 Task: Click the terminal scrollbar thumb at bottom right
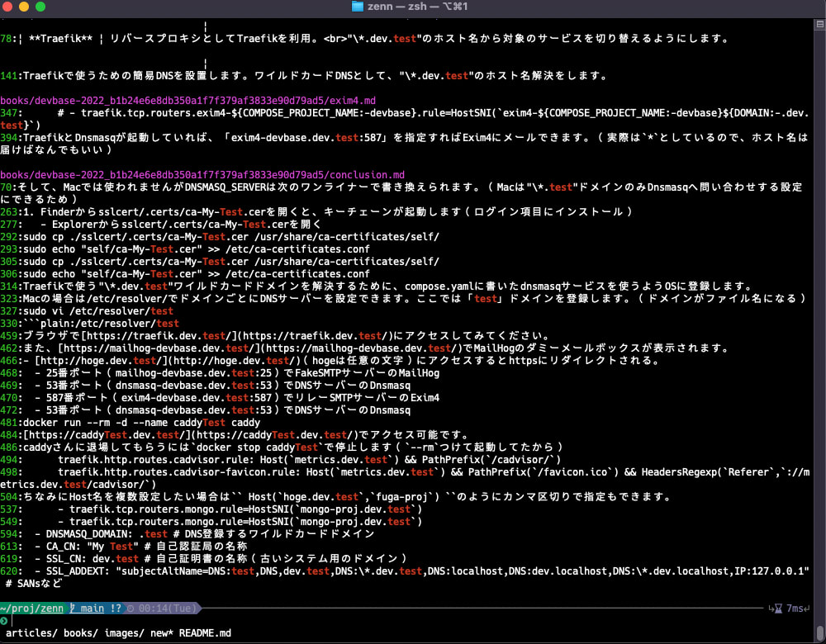coord(819,633)
